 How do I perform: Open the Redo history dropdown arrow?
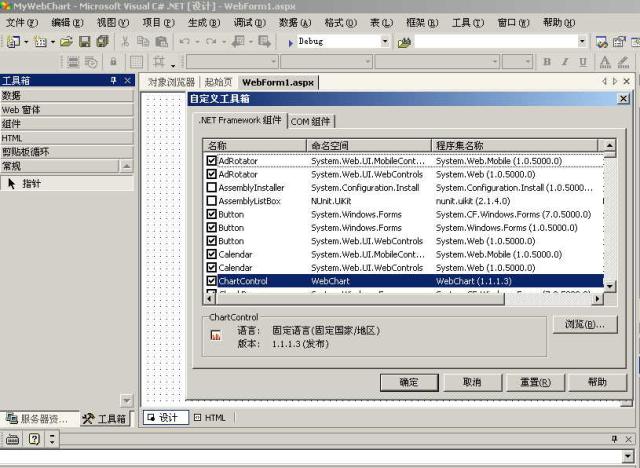224,42
